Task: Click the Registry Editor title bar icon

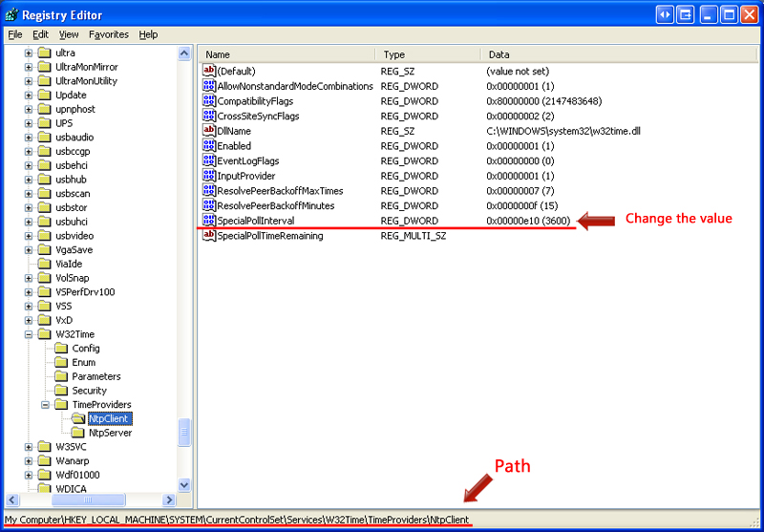Action: tap(11, 14)
